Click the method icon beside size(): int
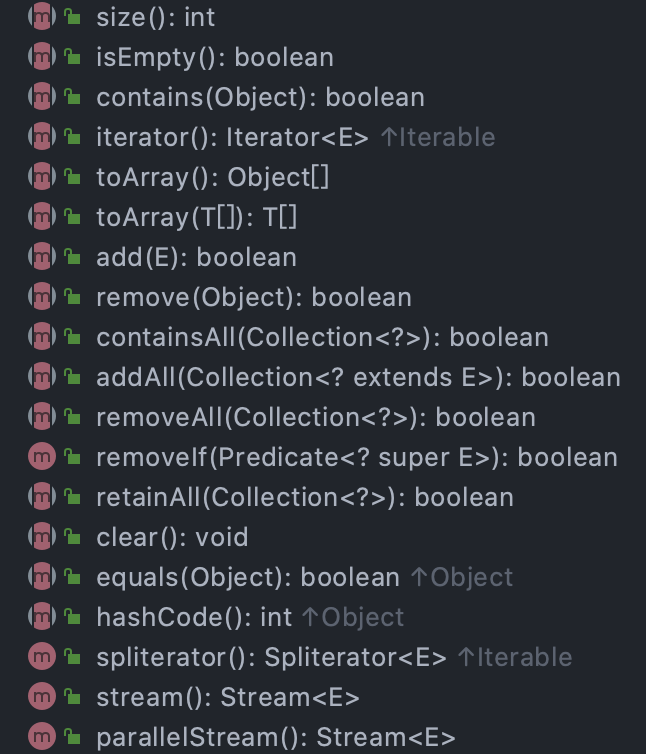Image resolution: width=646 pixels, height=754 pixels. click(x=41, y=17)
